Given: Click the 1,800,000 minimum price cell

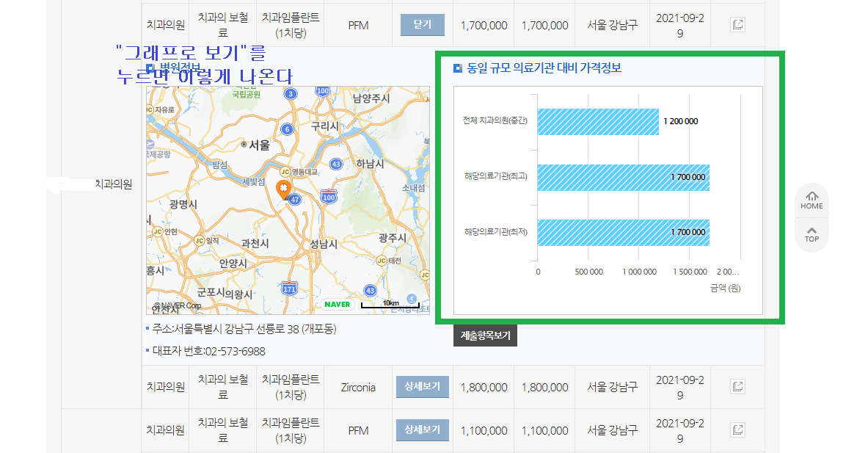Looking at the screenshot, I should pos(484,387).
